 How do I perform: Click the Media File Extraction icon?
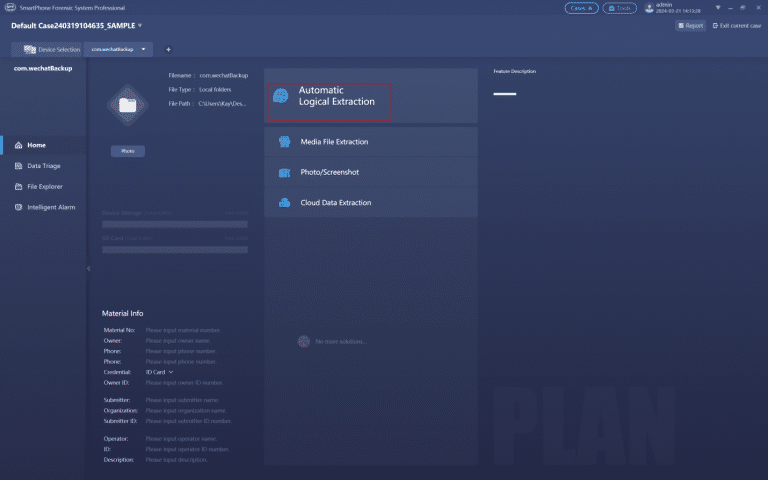[285, 142]
